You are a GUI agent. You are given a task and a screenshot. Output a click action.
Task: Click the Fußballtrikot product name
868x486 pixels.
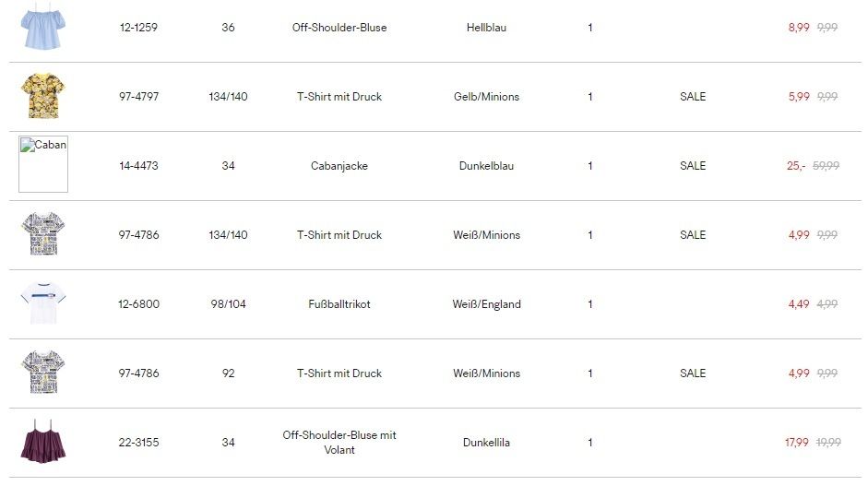pos(339,304)
